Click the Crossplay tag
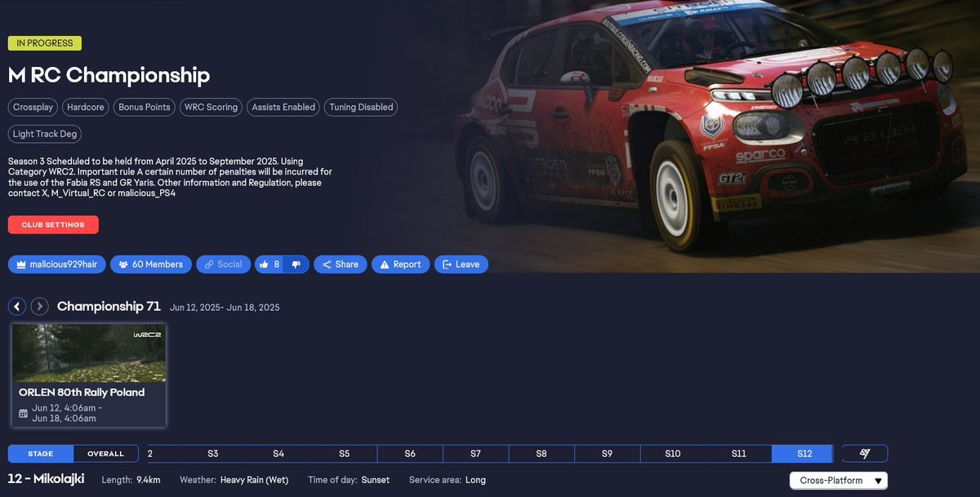Screen dimensions: 980x497 point(33,107)
